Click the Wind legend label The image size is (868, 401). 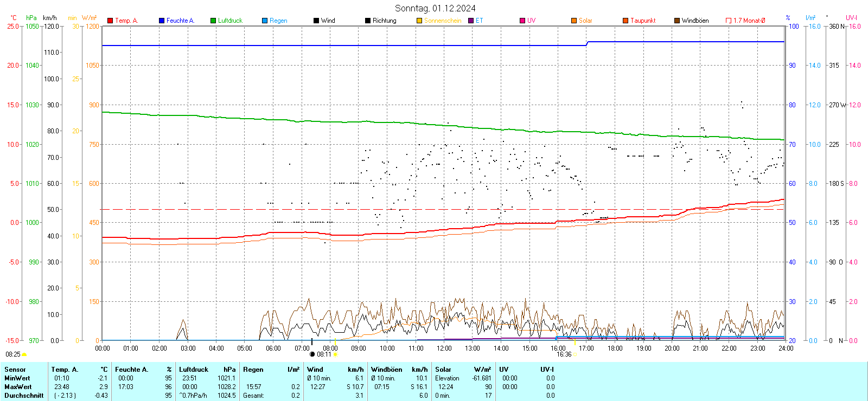[x=328, y=21]
